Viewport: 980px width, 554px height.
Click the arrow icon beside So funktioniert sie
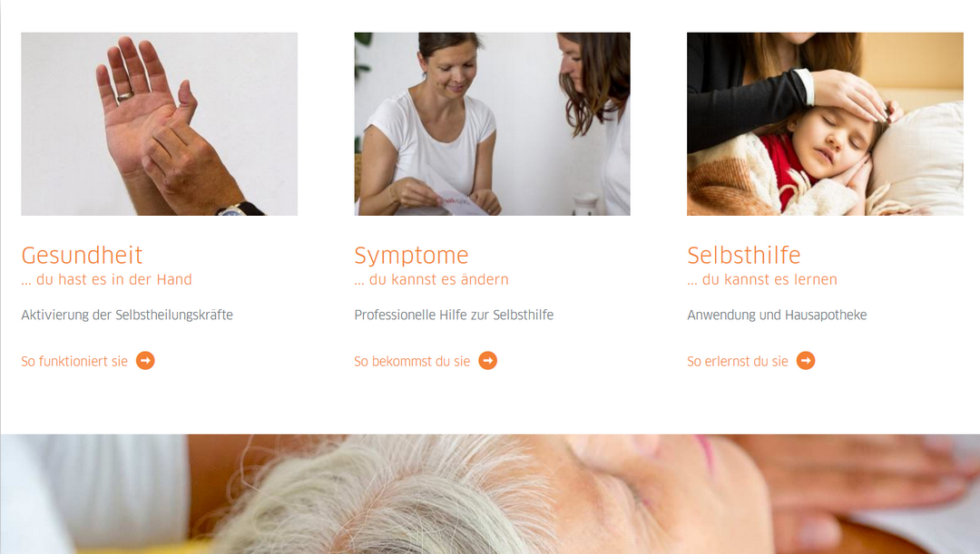click(145, 361)
